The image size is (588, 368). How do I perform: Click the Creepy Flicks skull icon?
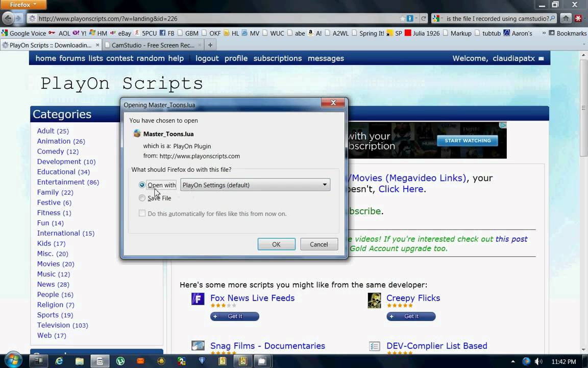[374, 301]
